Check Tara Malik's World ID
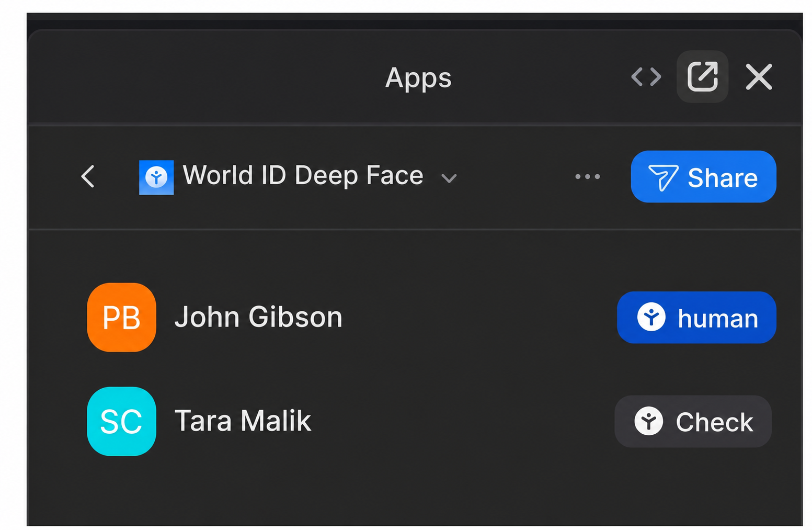Viewport: 812px width, 530px height. point(693,421)
